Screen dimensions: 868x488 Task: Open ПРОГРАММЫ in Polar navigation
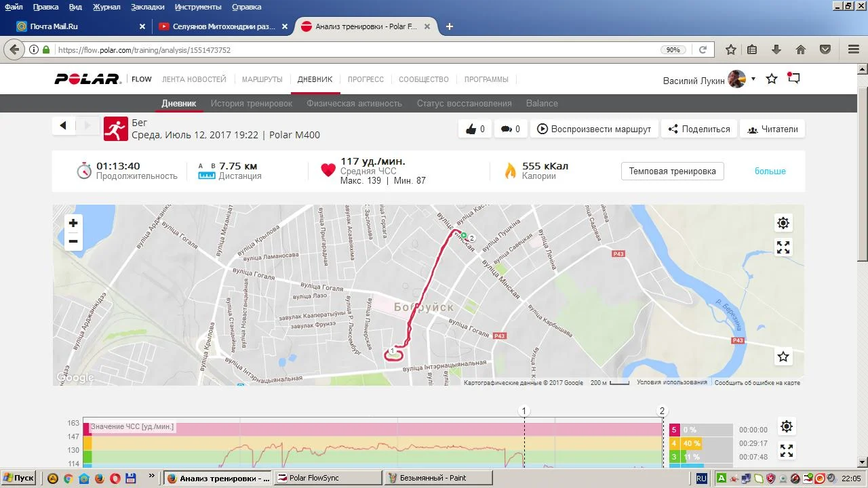click(486, 79)
